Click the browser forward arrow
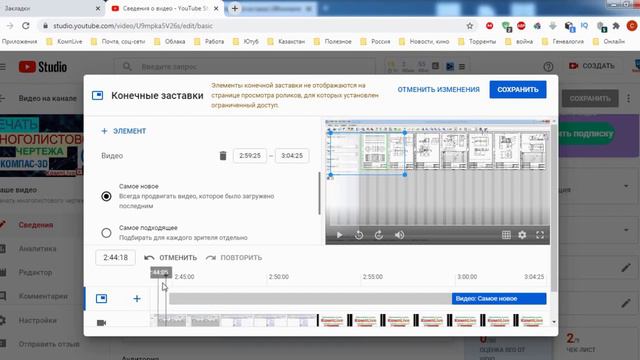Image resolution: width=640 pixels, height=360 pixels. point(10,26)
